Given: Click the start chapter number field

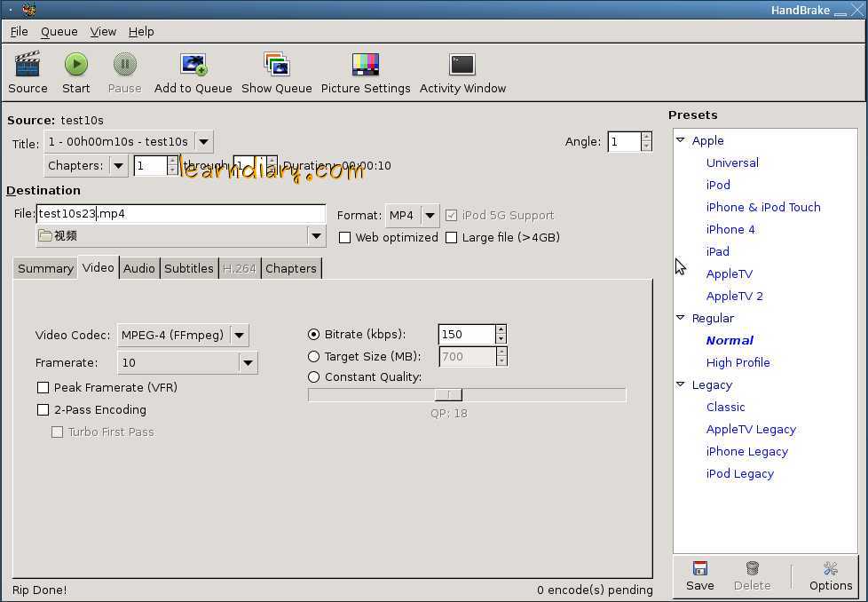Looking at the screenshot, I should [x=150, y=165].
